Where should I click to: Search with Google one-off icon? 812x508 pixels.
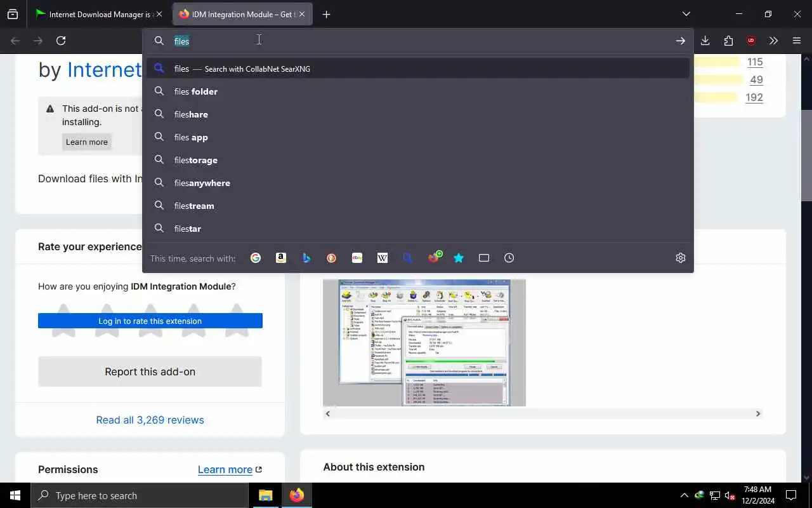coord(256,258)
